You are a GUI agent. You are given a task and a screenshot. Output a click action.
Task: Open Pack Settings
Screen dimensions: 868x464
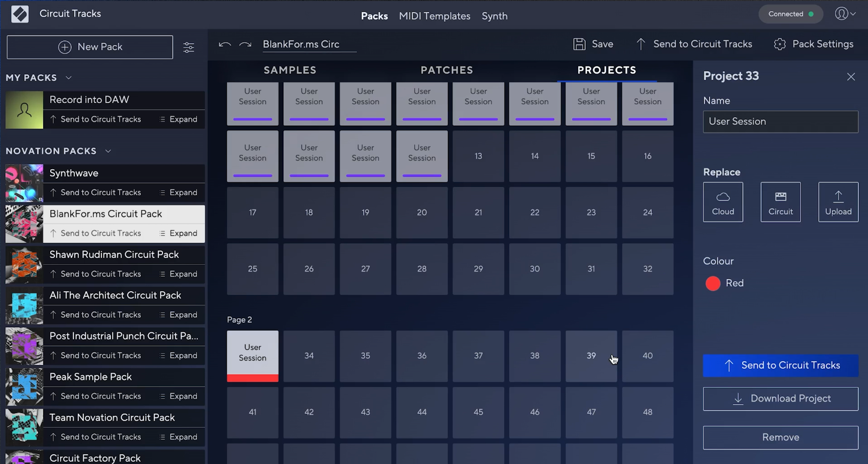click(814, 44)
